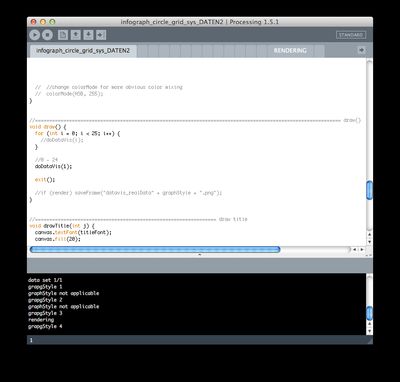This screenshot has width=400, height=382.
Task: Click console line 'grapgStyle 1'
Action: pyautogui.click(x=45, y=287)
